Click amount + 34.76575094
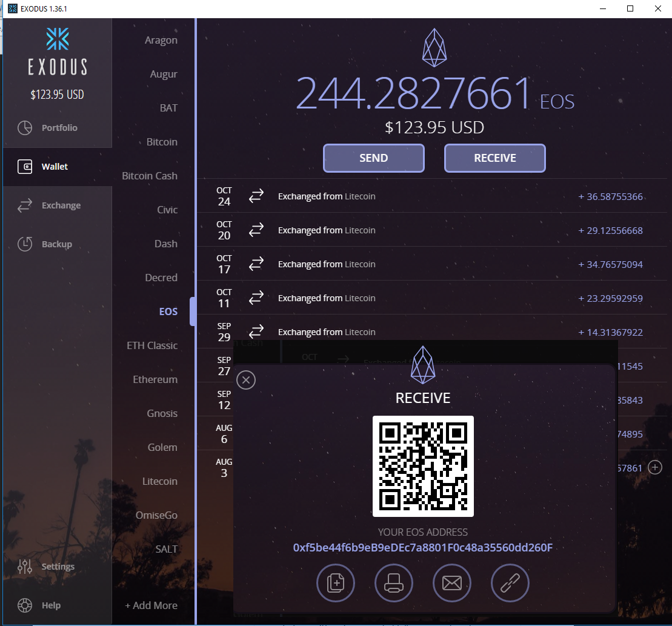672x626 pixels. (x=610, y=264)
